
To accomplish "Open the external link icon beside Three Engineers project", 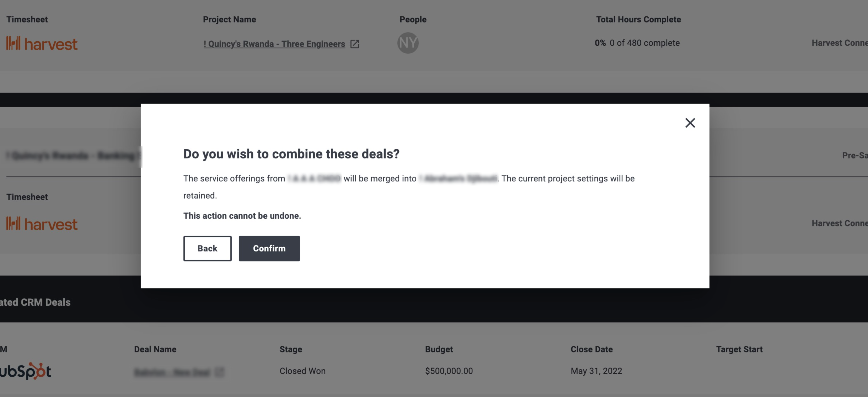I will 355,44.
